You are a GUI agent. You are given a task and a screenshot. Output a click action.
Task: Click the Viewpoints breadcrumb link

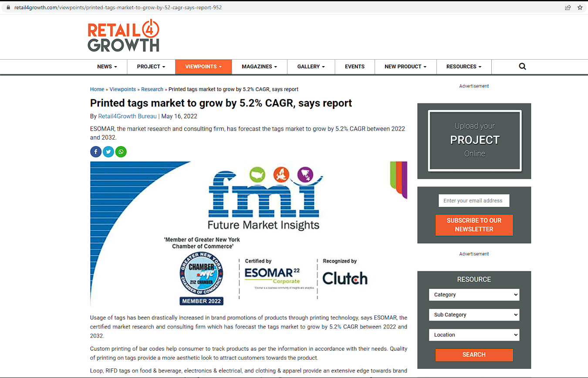123,89
